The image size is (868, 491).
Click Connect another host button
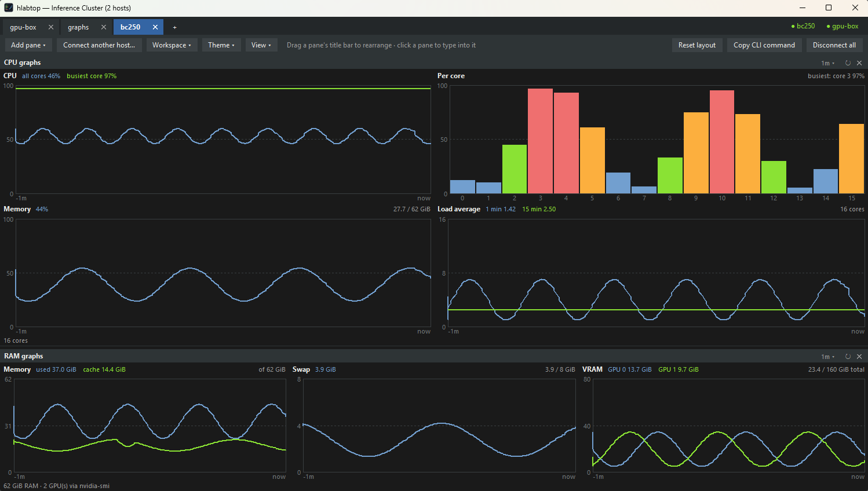pos(99,45)
